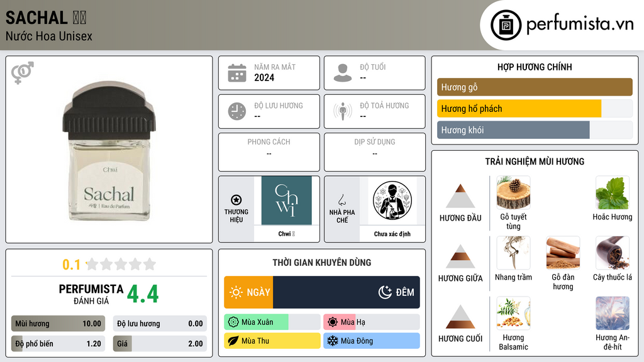
Task: Open the Hương An-đê-hít note image
Action: pyautogui.click(x=613, y=313)
